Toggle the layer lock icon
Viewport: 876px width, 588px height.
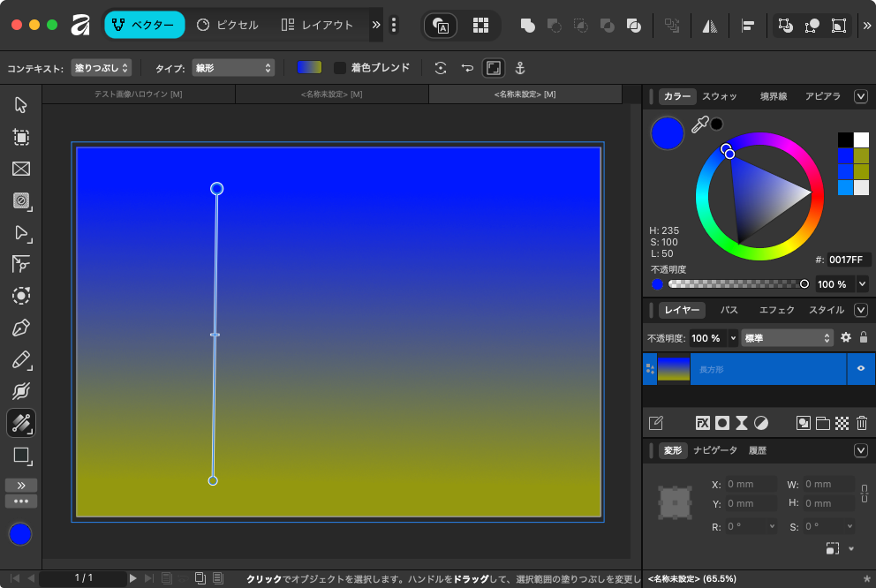tap(863, 337)
